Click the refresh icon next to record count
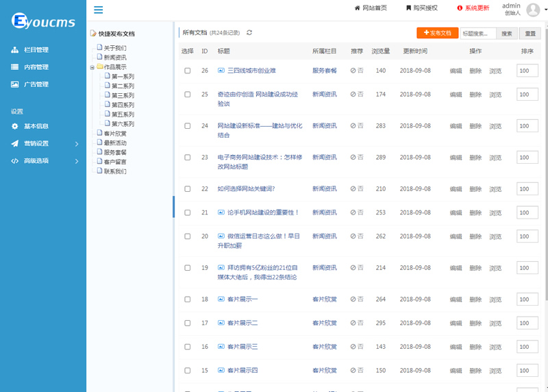This screenshot has height=392, width=548. coord(249,32)
